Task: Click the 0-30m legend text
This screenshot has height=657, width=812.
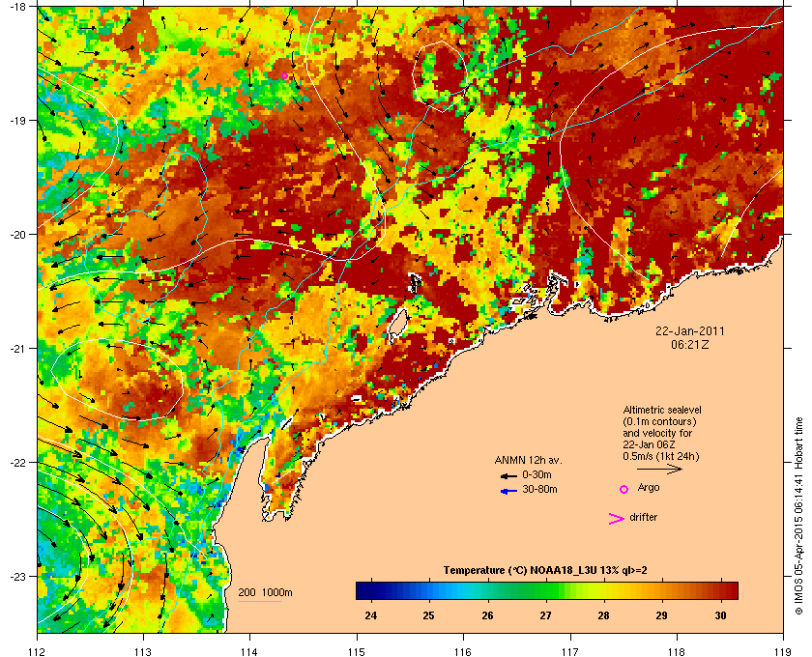Action: click(536, 474)
